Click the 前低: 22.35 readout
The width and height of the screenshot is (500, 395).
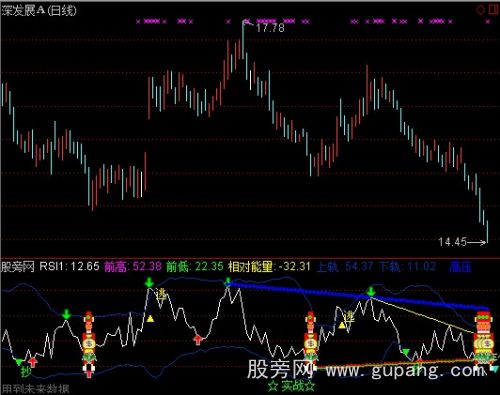pos(195,266)
